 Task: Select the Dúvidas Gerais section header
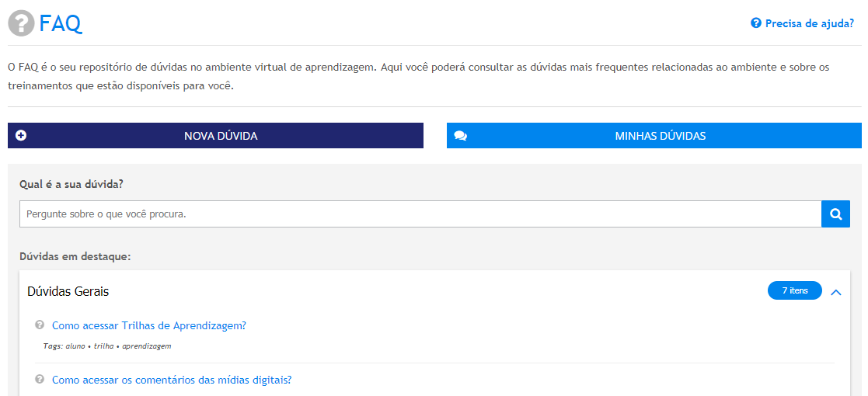point(68,292)
